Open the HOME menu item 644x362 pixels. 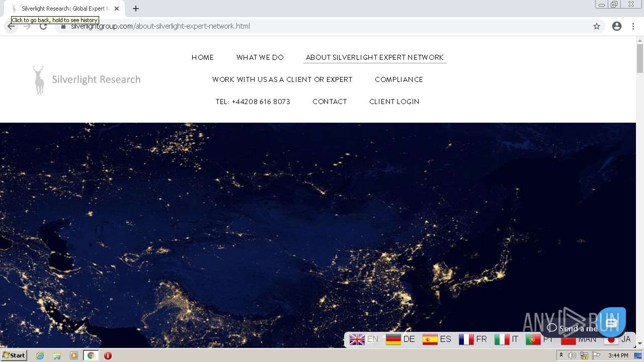click(203, 57)
